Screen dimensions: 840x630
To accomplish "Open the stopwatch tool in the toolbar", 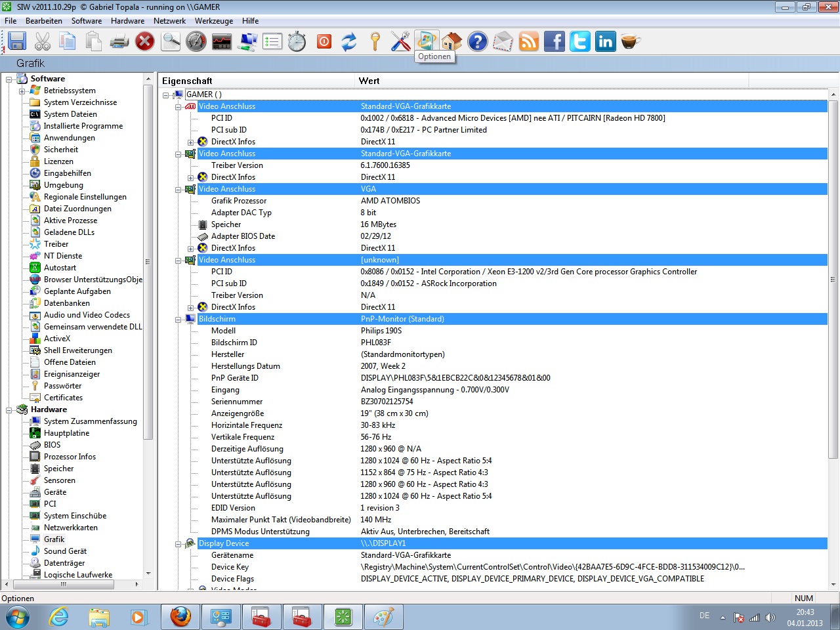I will [x=297, y=41].
